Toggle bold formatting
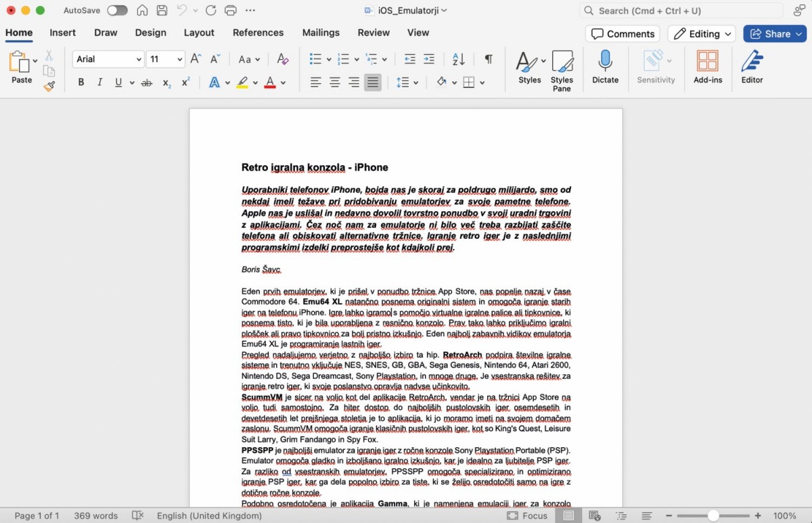The height and width of the screenshot is (523, 812). point(81,83)
